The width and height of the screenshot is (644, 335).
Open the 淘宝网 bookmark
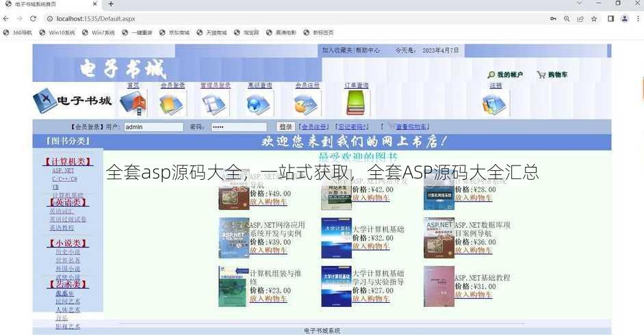[246, 32]
